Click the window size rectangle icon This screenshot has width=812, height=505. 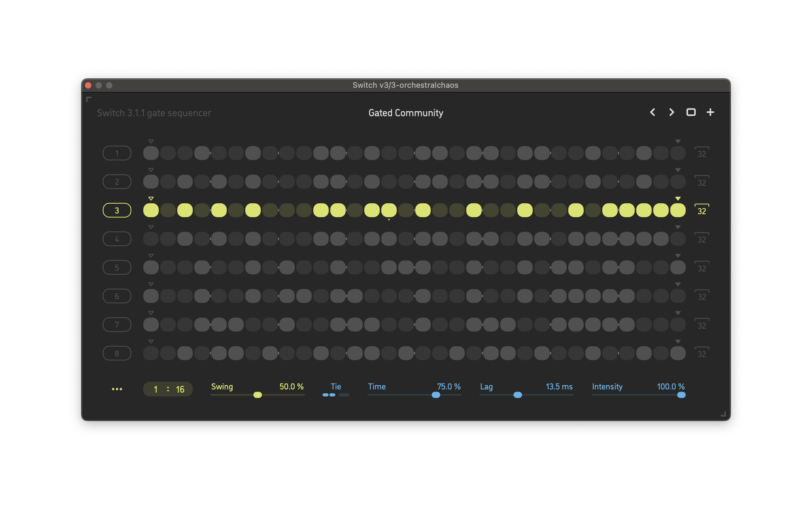pos(691,112)
